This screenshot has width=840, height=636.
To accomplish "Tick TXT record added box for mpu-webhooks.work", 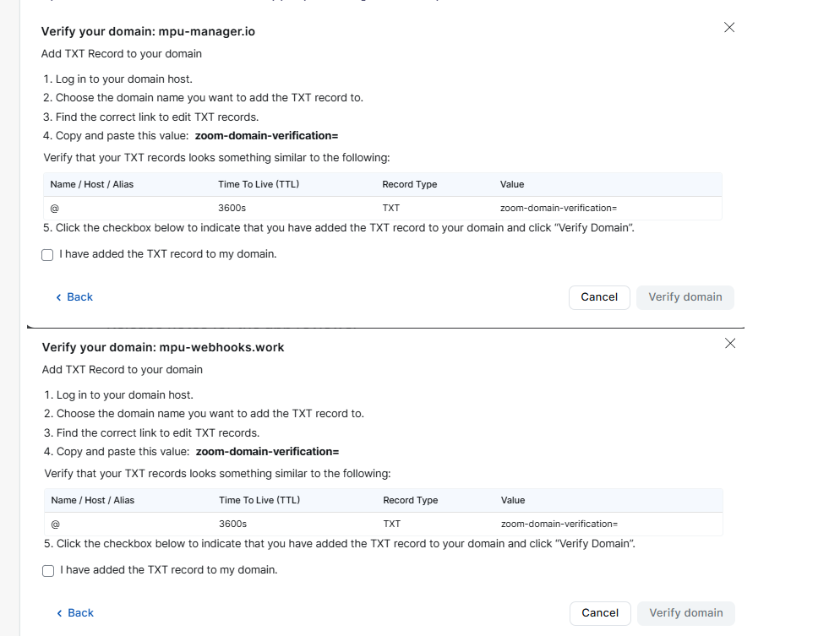I will tap(48, 570).
